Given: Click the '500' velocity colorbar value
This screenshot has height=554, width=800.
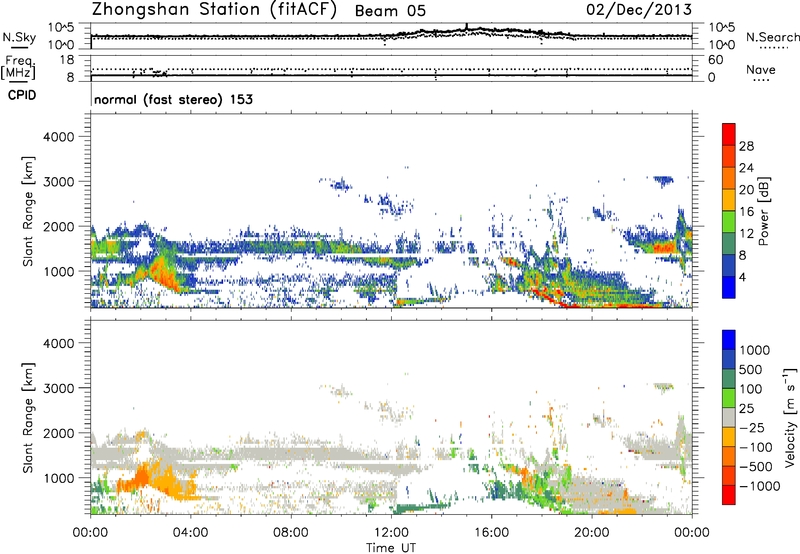Looking at the screenshot, I should tap(751, 370).
